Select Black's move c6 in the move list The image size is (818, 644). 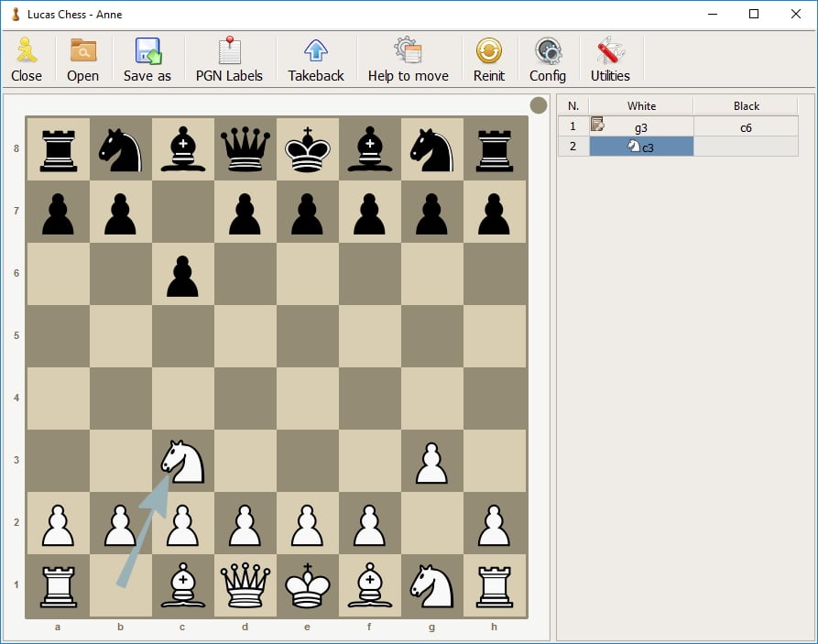click(x=746, y=127)
